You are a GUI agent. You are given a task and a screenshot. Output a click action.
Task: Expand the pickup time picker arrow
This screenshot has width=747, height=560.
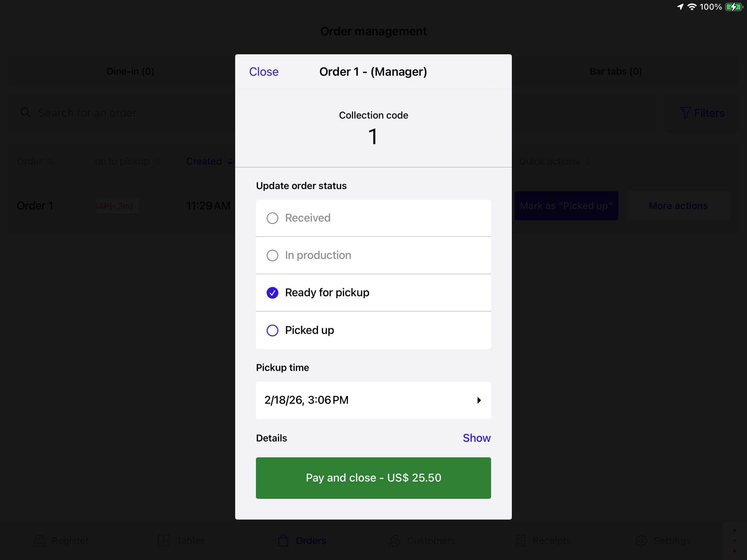click(x=479, y=400)
